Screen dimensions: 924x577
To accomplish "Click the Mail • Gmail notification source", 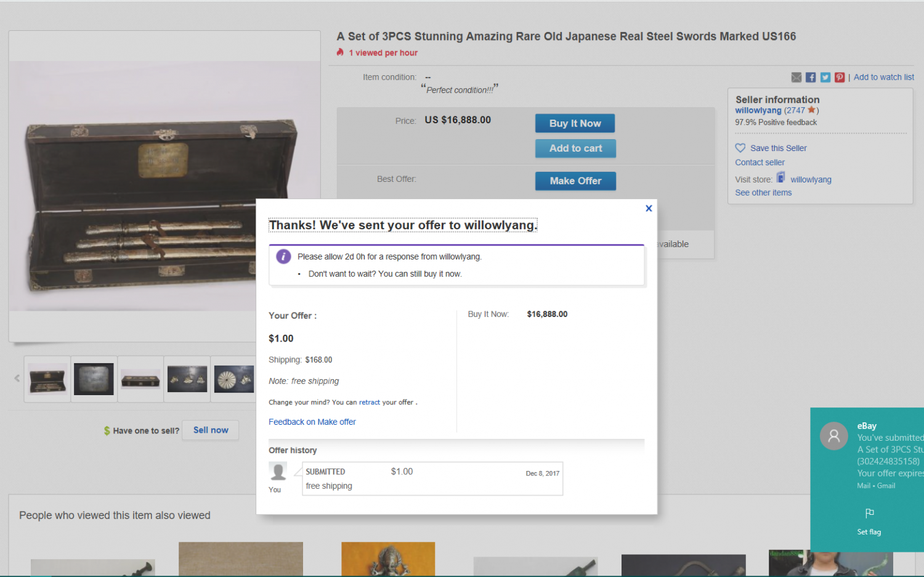I will (x=876, y=486).
